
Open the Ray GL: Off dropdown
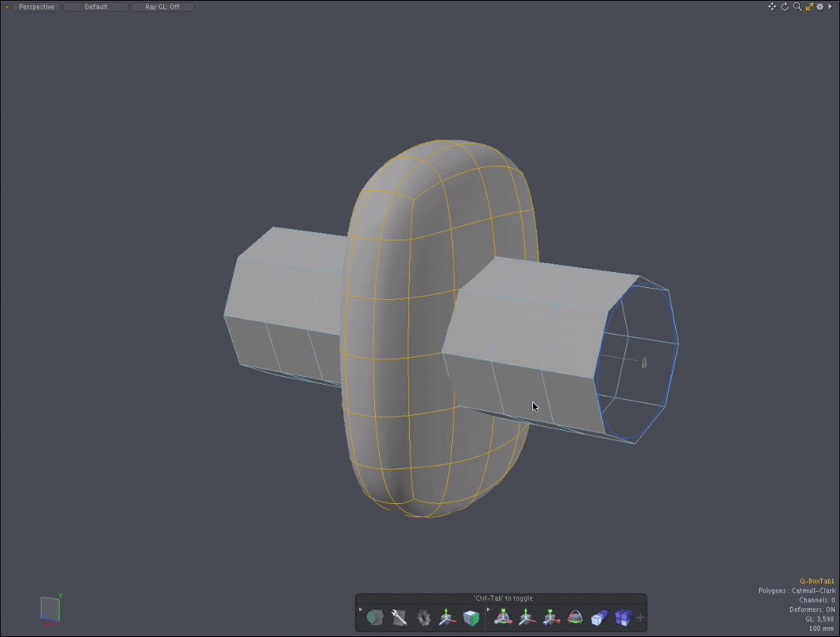[163, 7]
